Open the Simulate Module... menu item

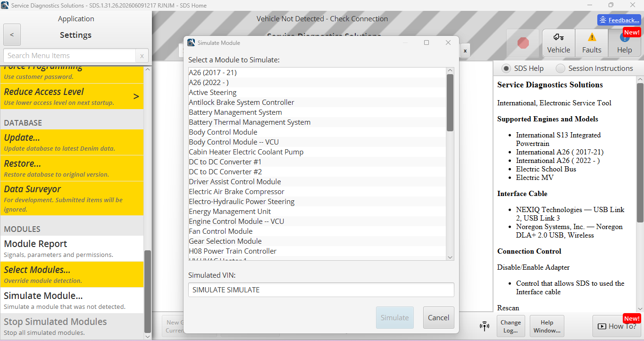point(72,300)
